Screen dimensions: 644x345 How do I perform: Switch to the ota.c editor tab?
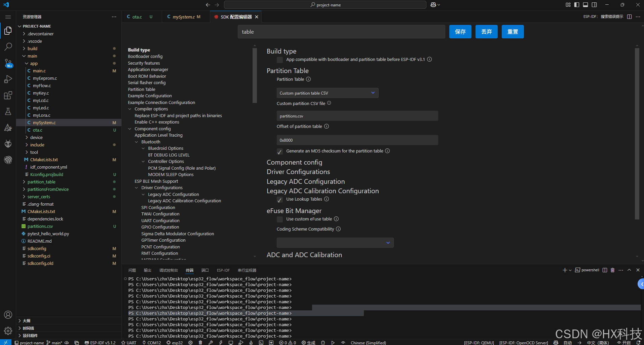pyautogui.click(x=137, y=17)
